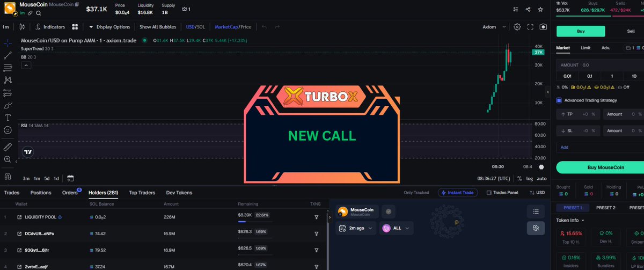Click the TradingView logo

[x=28, y=152]
